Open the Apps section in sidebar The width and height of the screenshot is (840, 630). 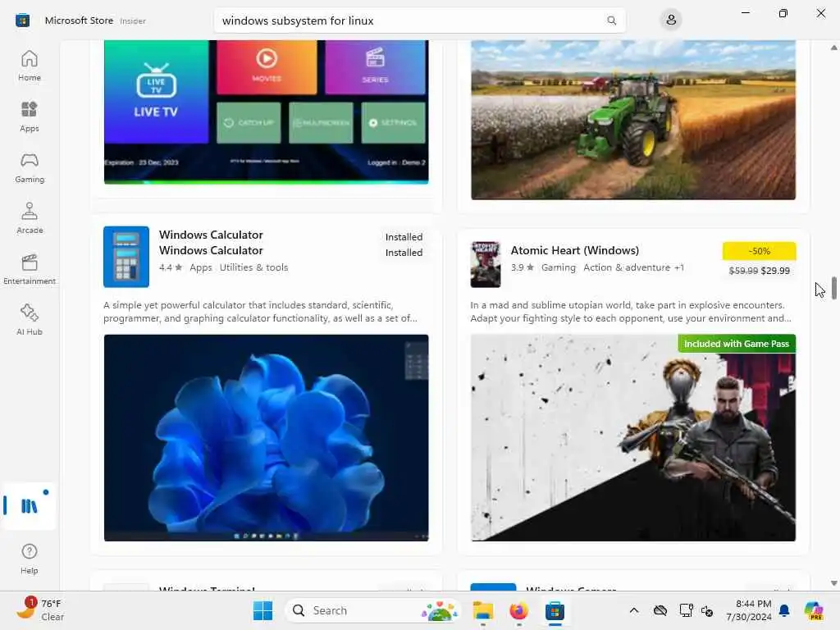29,116
